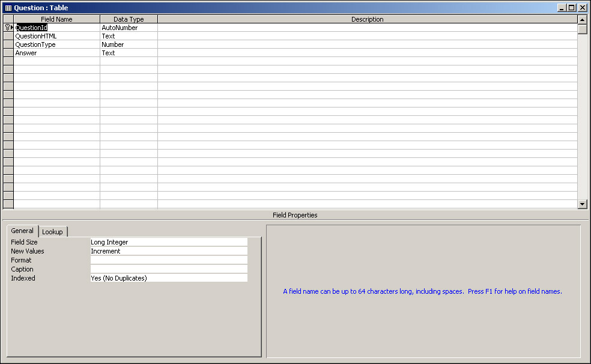591x364 pixels.
Task: Click the Field Size property box
Action: click(168, 242)
